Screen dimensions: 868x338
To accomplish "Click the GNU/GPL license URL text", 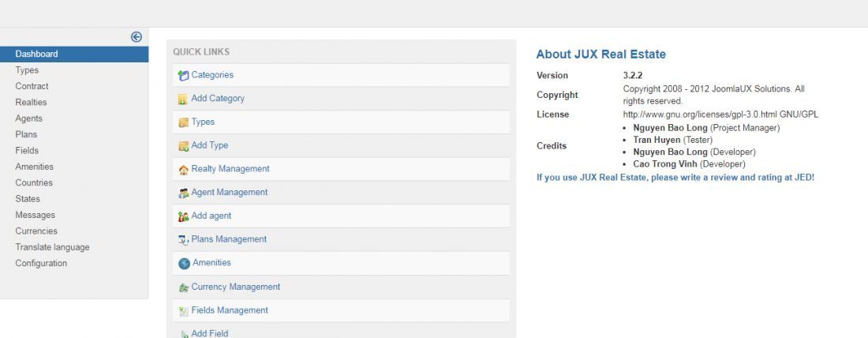I will (720, 115).
